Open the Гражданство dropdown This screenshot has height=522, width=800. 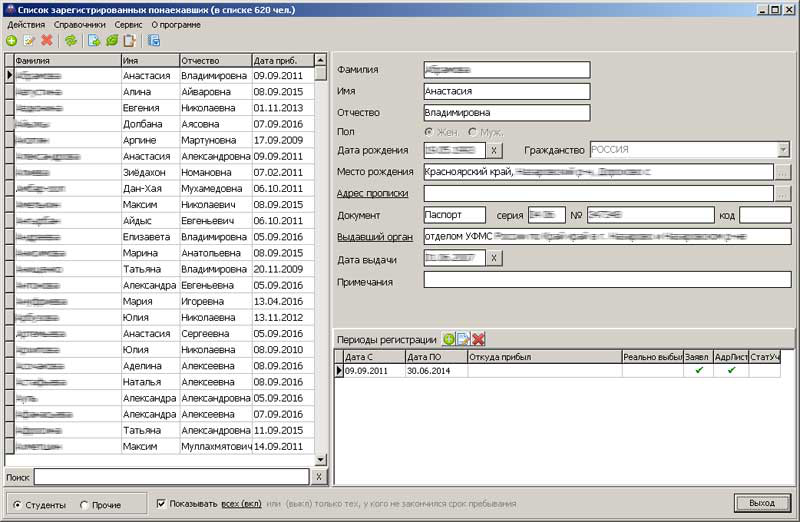pos(783,150)
